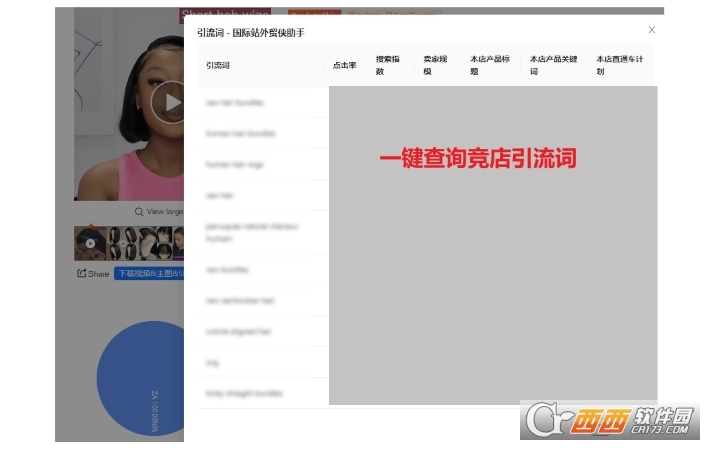Click the blue pie chart

point(141,378)
